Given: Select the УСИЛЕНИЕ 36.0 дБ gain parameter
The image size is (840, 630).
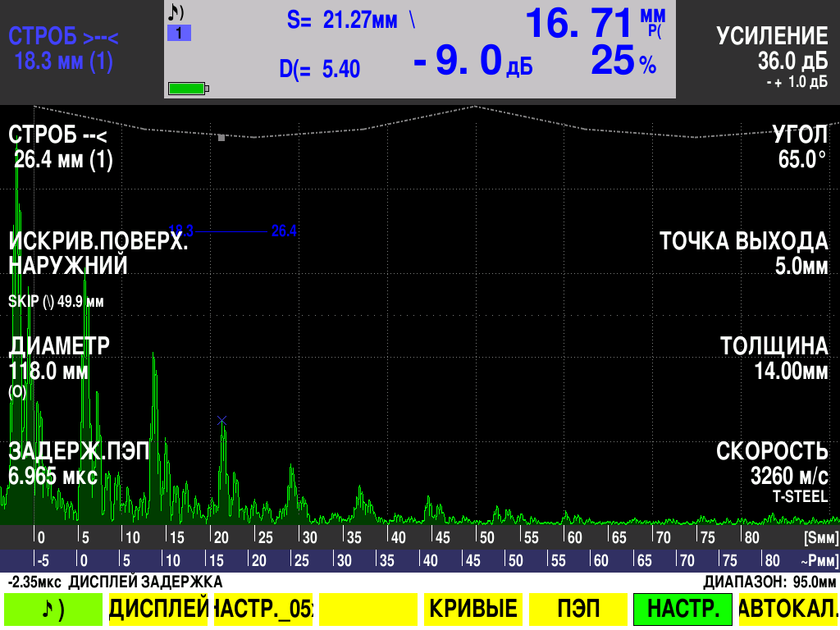Looking at the screenshot, I should [x=772, y=50].
